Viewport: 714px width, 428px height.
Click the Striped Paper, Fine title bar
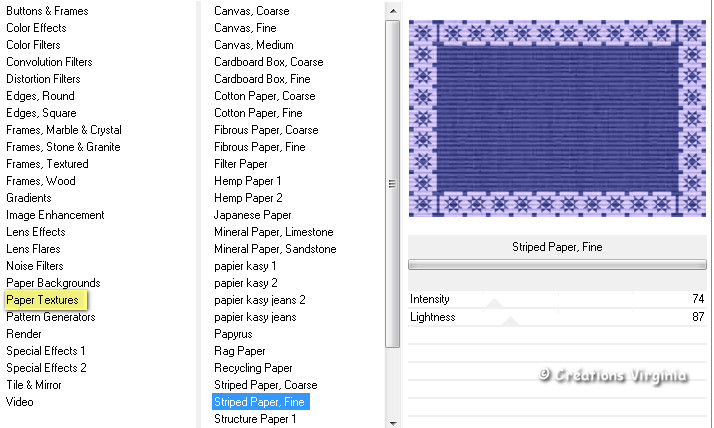557,247
